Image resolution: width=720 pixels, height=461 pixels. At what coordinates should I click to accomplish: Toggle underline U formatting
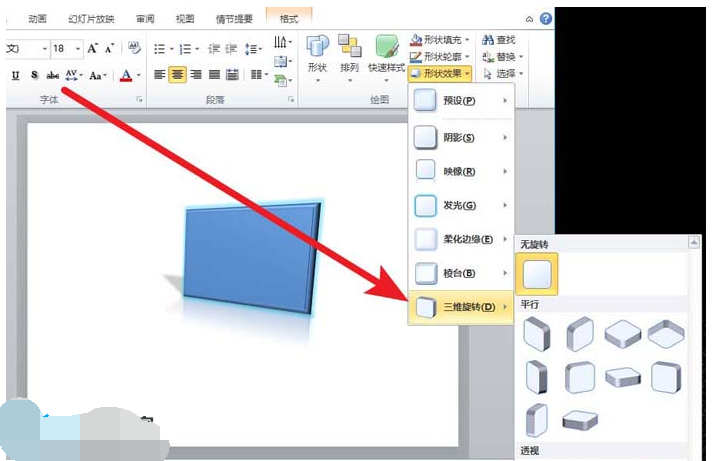[16, 75]
